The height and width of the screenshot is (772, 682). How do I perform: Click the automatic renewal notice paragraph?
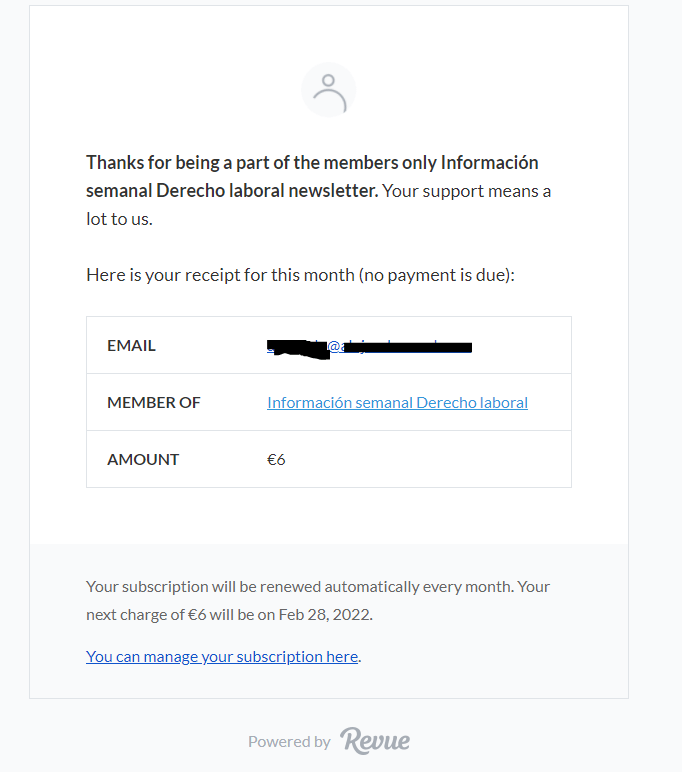pyautogui.click(x=318, y=601)
